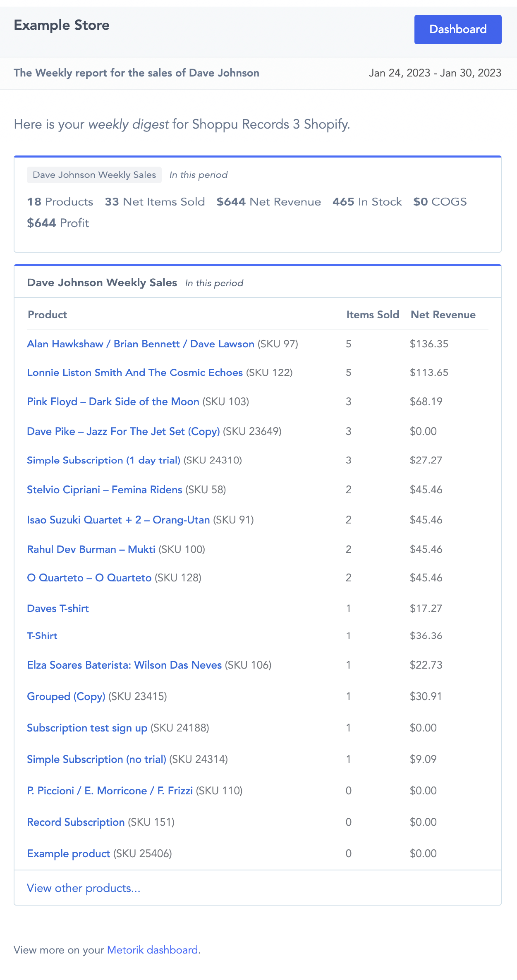Screen dimensions: 517x980
Task: Open Simple Subscription 1 day trial product
Action: point(103,460)
